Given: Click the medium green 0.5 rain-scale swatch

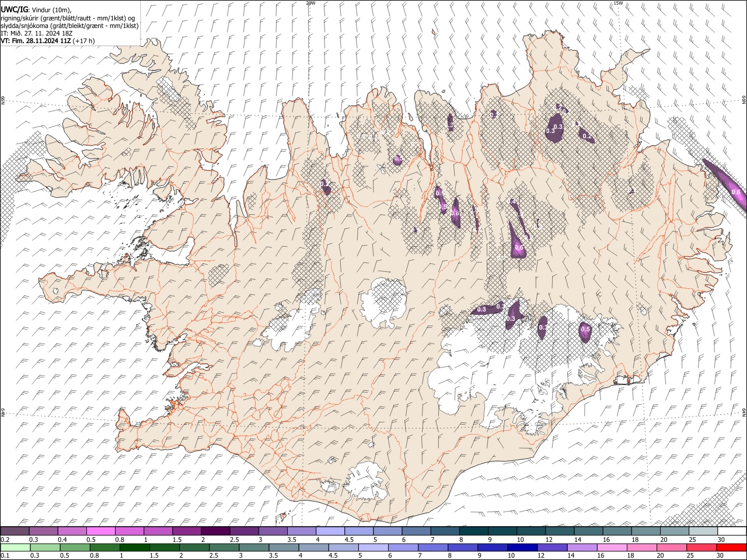Looking at the screenshot, I should point(75,547).
